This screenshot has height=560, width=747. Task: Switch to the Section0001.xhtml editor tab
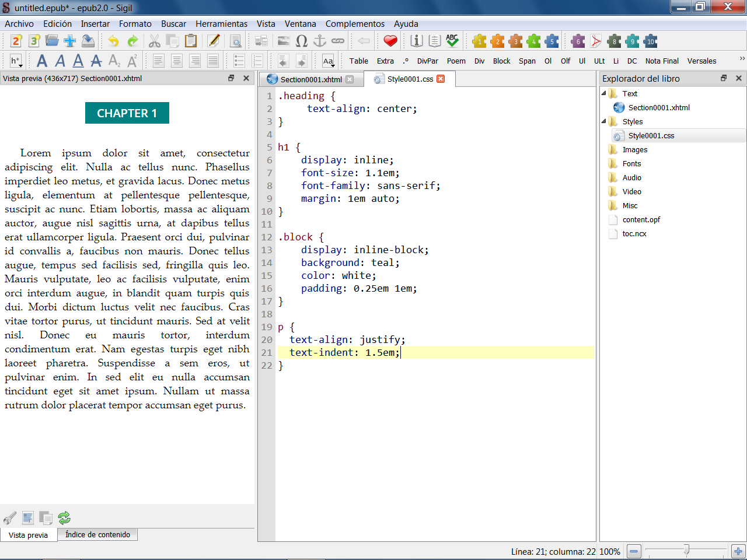coord(310,79)
